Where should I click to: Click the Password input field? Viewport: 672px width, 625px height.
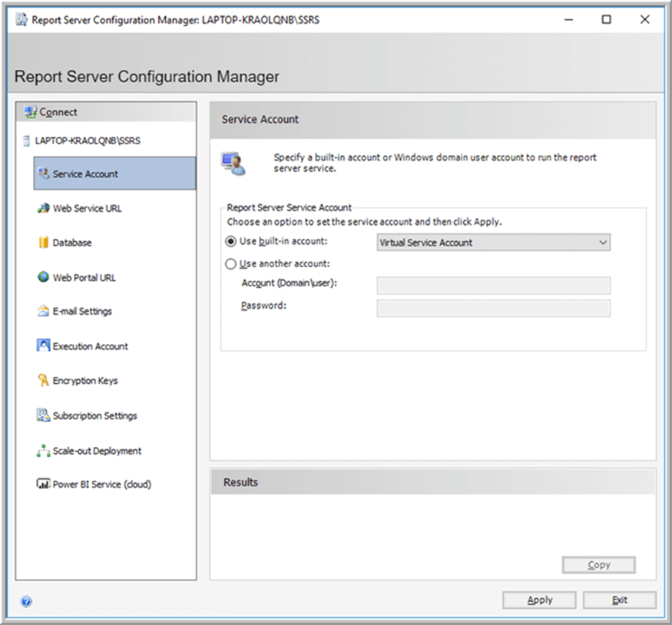[x=493, y=309]
